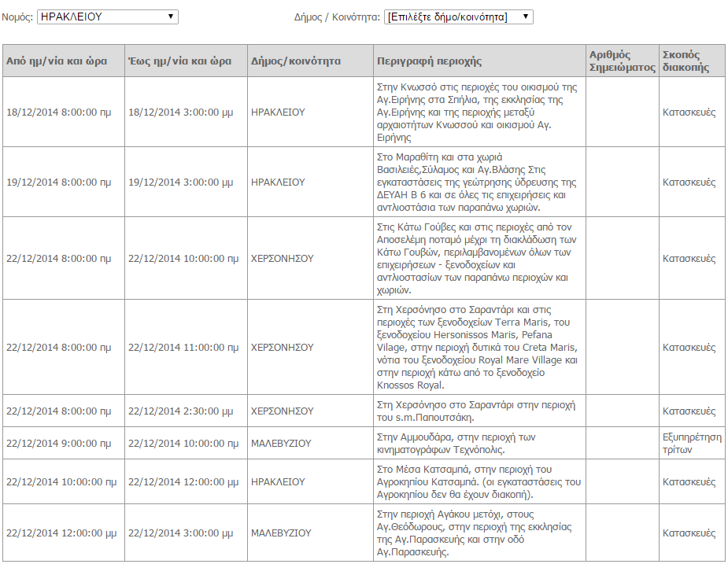Click the 'Έως ημ/νία και ώρα' column header
Viewport: 728px width, 564px height.
coord(179,61)
